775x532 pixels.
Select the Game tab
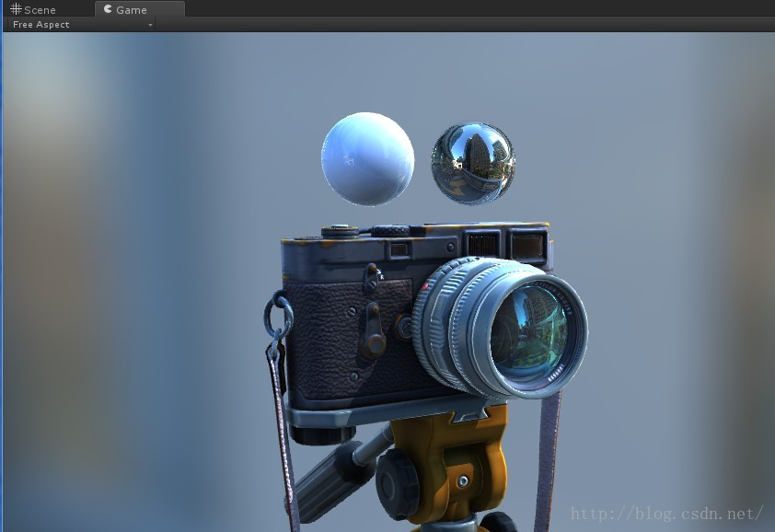(x=140, y=9)
